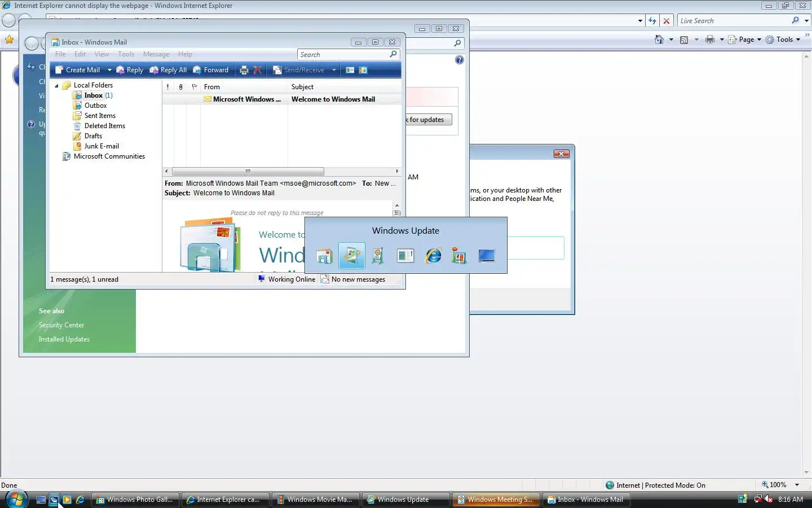Screen dimensions: 812x508
Task: Open Internet Explorer Tools dropdown
Action: pyautogui.click(x=783, y=40)
